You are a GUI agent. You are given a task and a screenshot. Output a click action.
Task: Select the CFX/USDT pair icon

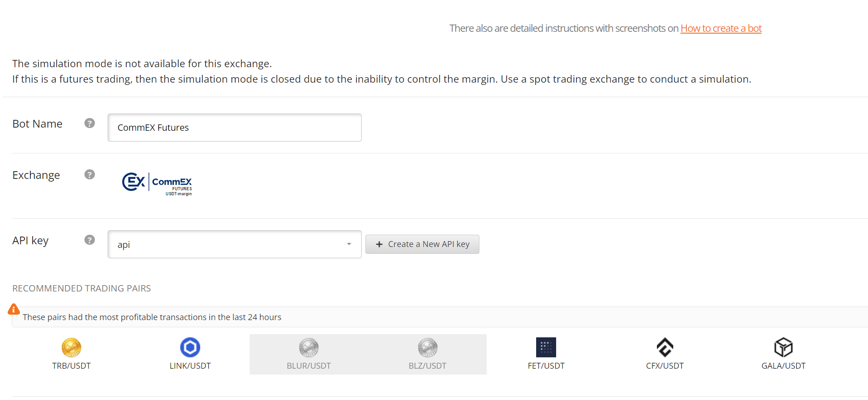click(x=665, y=347)
